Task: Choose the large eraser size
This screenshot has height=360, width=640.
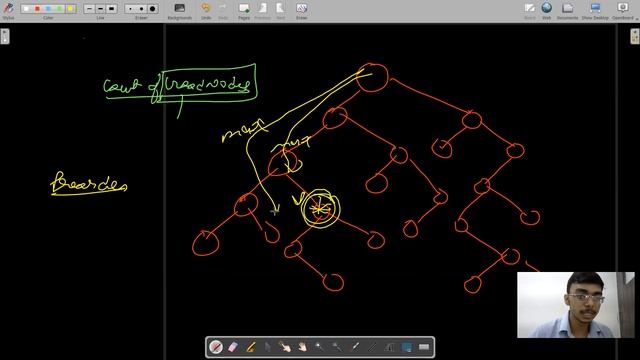Action: pyautogui.click(x=152, y=9)
